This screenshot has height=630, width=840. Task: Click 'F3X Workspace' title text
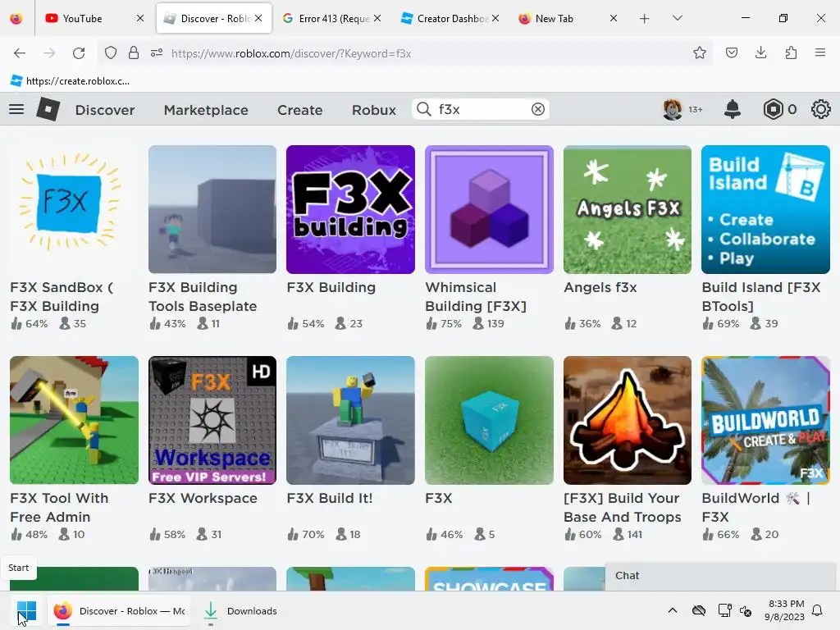(203, 498)
